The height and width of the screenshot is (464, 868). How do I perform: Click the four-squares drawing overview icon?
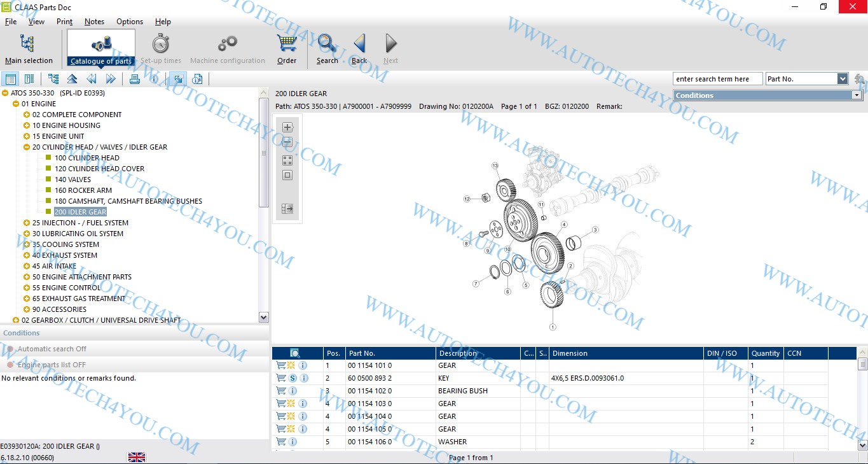click(x=287, y=160)
